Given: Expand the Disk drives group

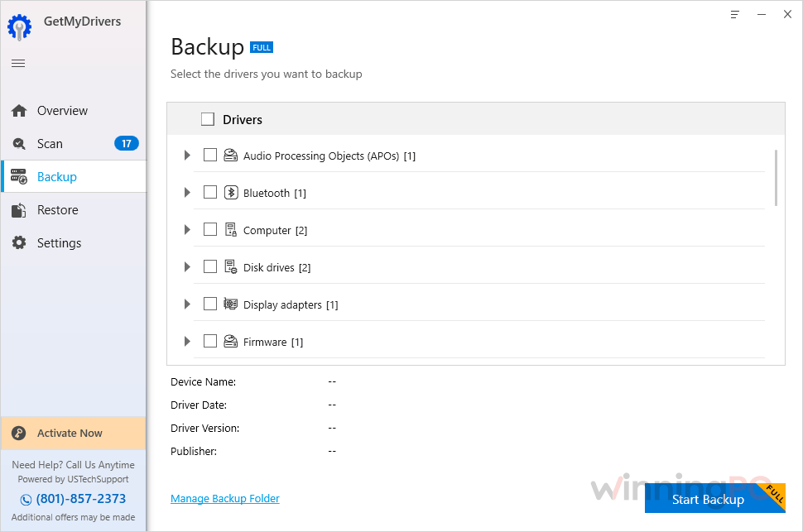Looking at the screenshot, I should [187, 266].
